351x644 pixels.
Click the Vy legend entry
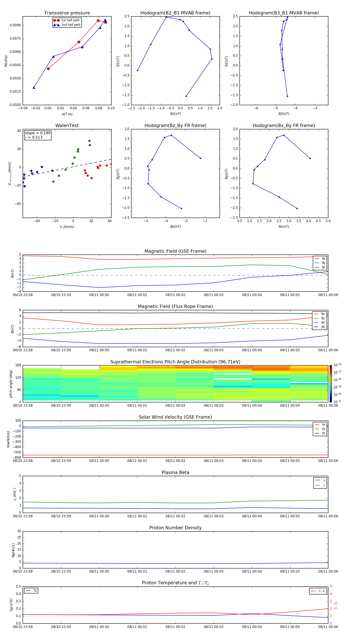(x=320, y=429)
